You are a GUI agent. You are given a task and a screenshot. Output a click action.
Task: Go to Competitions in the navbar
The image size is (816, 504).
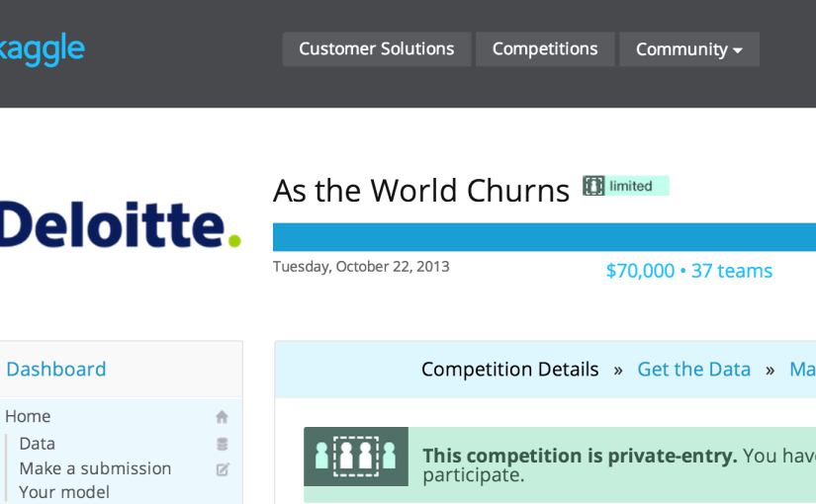[545, 48]
